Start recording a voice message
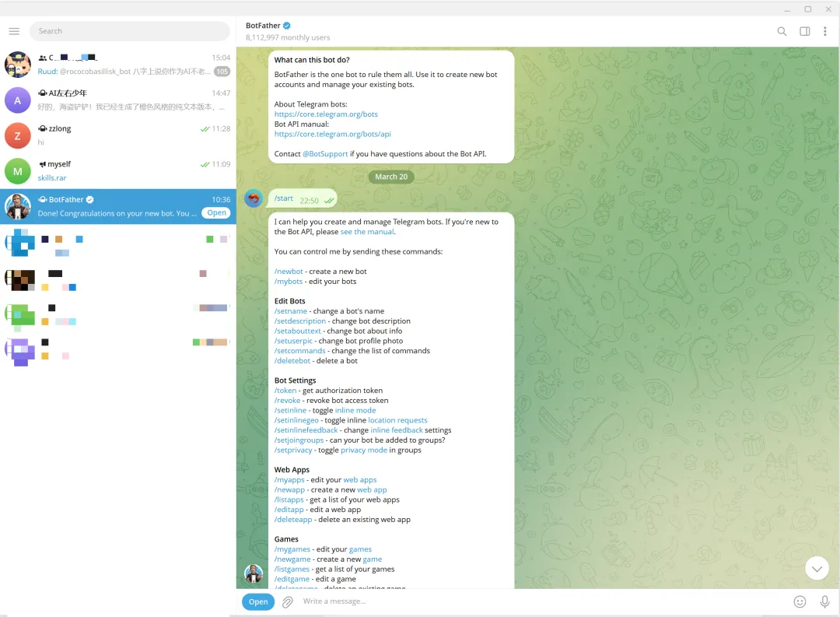 [x=824, y=601]
